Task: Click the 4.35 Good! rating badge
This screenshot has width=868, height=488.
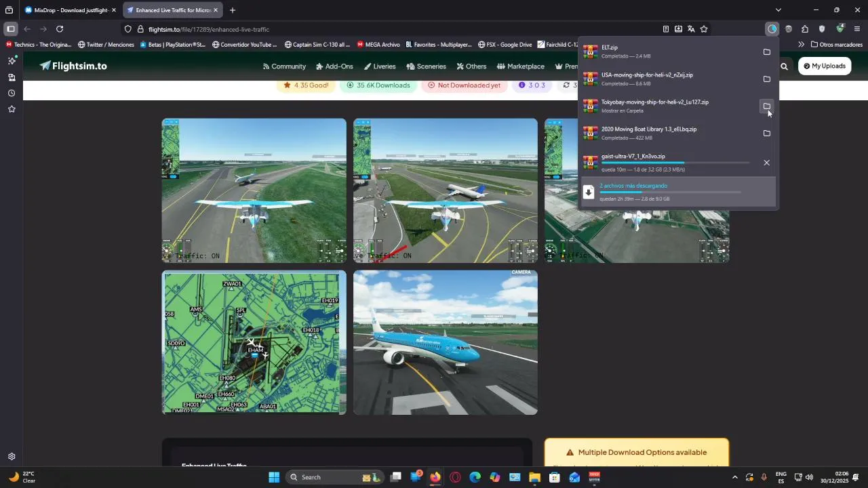Action: 307,85
